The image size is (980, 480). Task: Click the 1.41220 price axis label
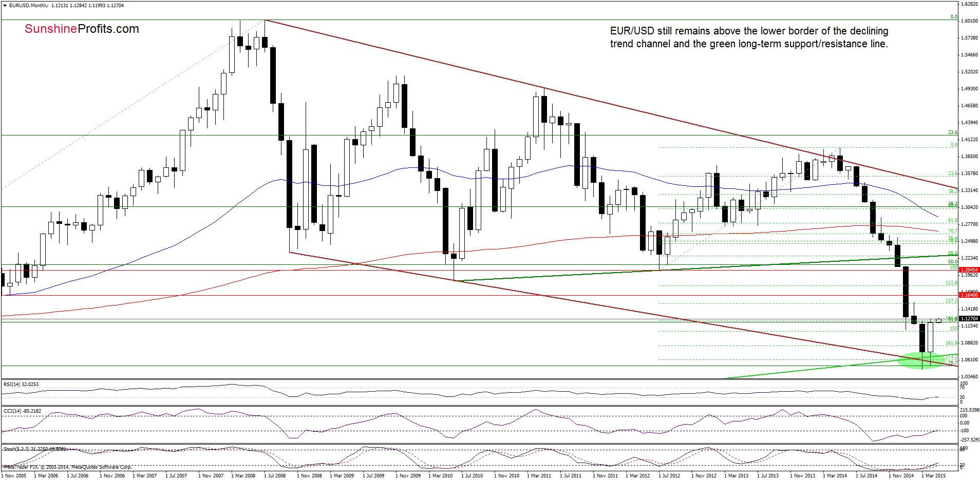[x=969, y=140]
